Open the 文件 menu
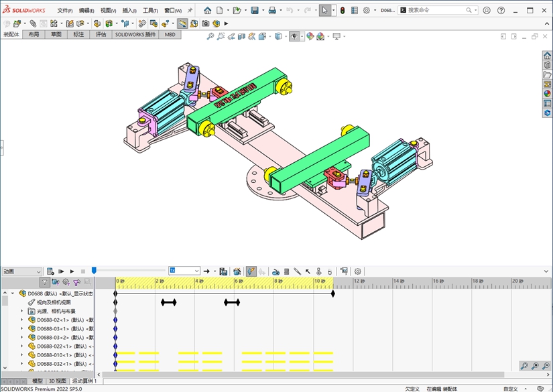Image resolution: width=553 pixels, height=392 pixels. 65,11
